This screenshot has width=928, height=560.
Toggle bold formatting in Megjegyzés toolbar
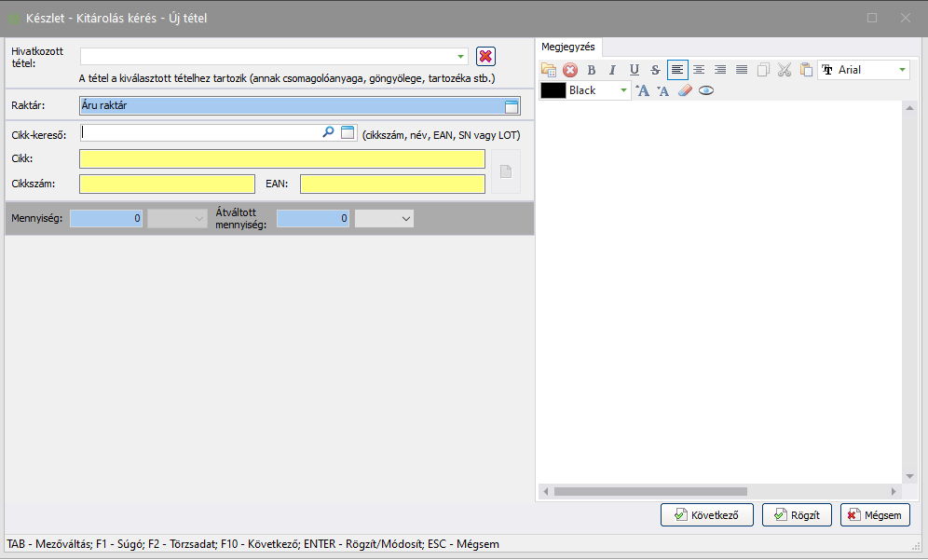(x=591, y=70)
